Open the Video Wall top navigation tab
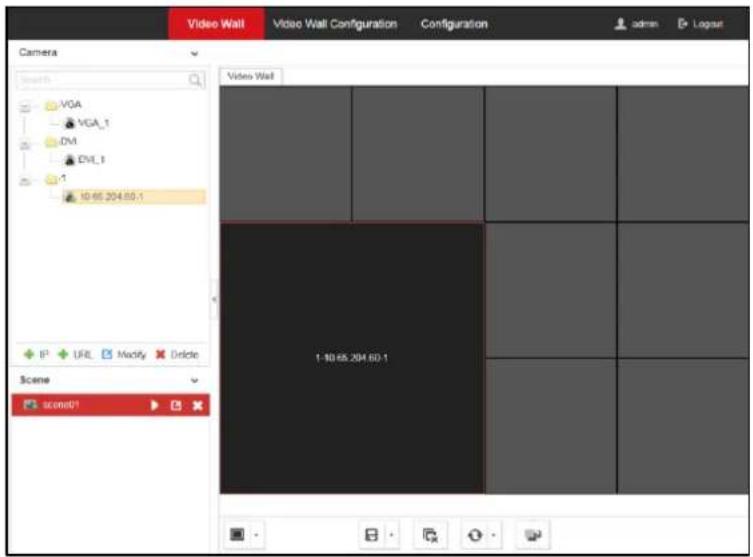This screenshot has width=753, height=557. point(216,24)
